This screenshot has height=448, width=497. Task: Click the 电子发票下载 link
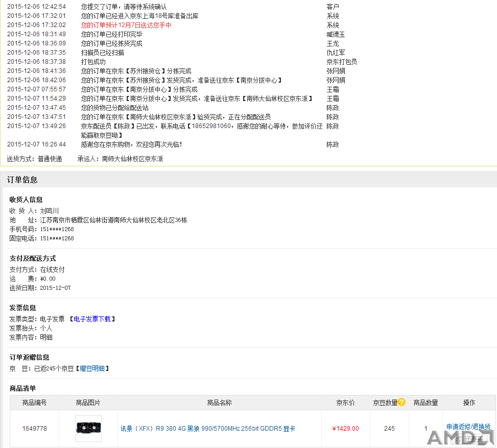(x=92, y=319)
